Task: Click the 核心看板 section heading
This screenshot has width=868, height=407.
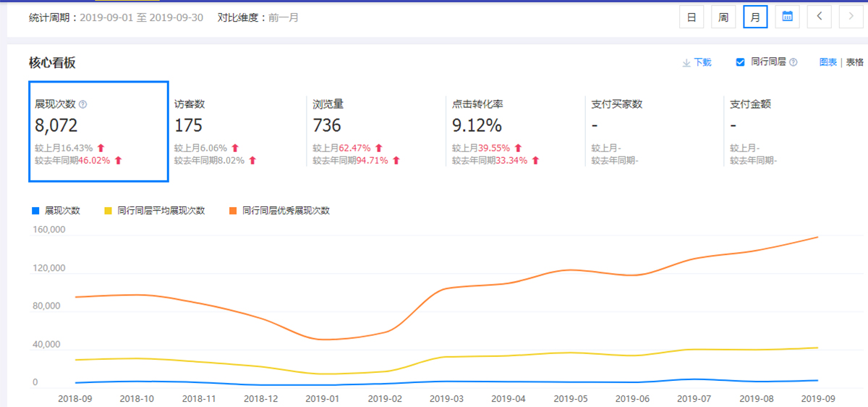Action: pos(52,63)
